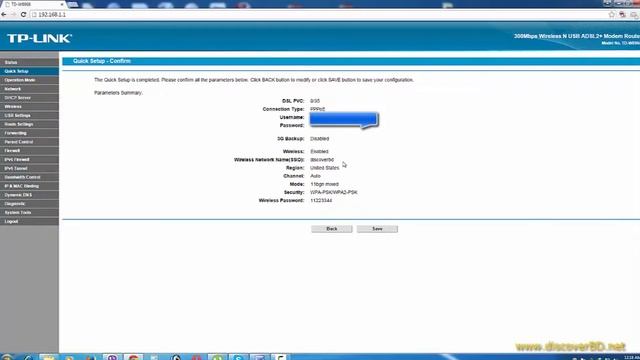Image resolution: width=640 pixels, height=360 pixels.
Task: Click Logout in the sidebar
Action: [x=29, y=222]
